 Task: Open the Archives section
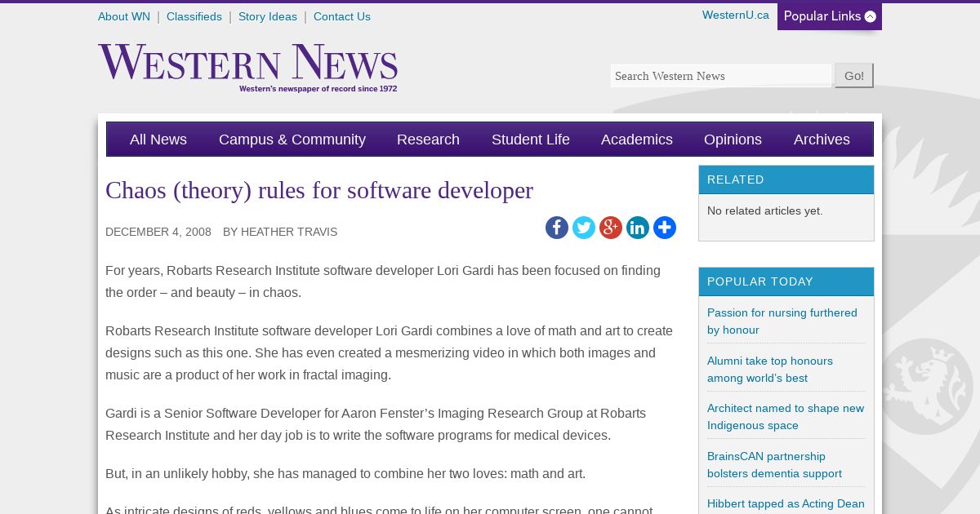point(822,140)
